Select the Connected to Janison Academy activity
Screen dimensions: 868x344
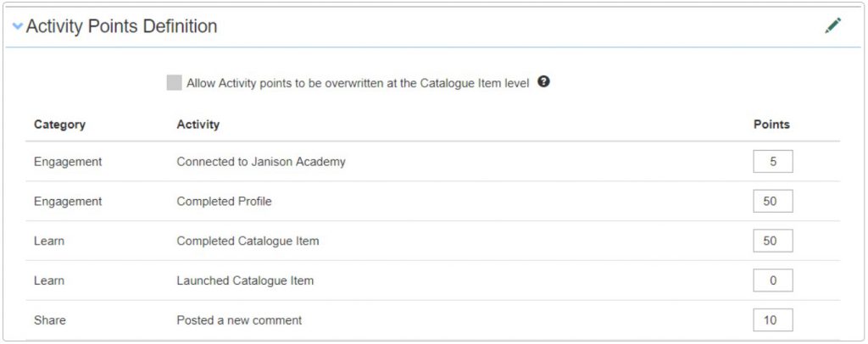click(x=260, y=161)
